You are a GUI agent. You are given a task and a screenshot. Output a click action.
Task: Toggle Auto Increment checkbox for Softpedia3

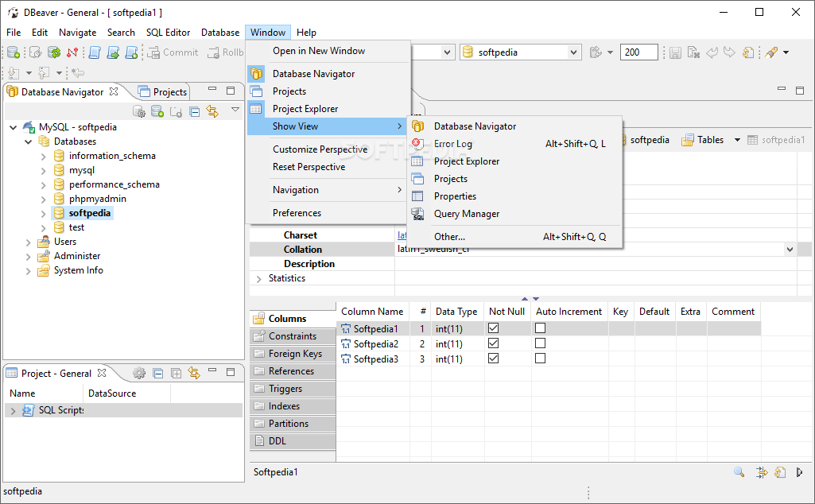pyautogui.click(x=540, y=358)
